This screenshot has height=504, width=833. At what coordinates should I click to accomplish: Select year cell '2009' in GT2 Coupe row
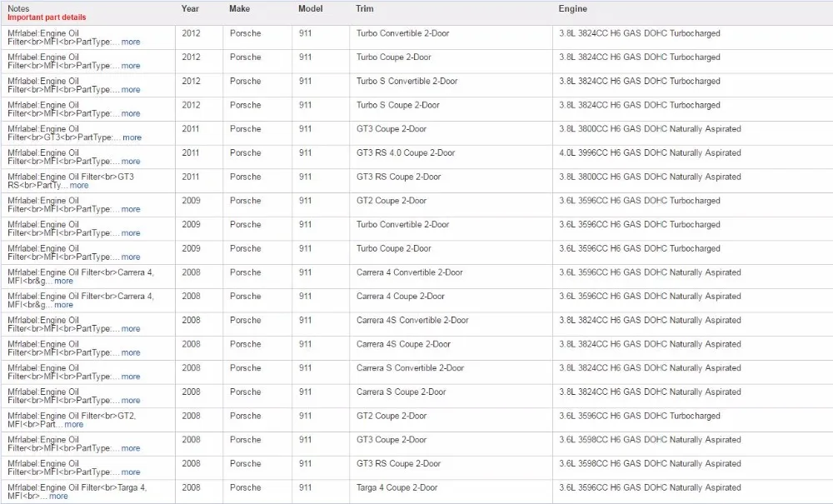pos(192,200)
